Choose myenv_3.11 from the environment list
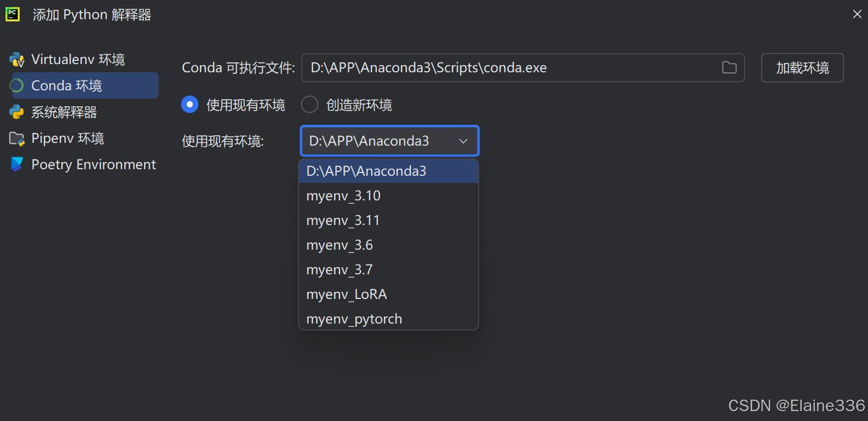Viewport: 868px width, 421px height. pyautogui.click(x=388, y=221)
